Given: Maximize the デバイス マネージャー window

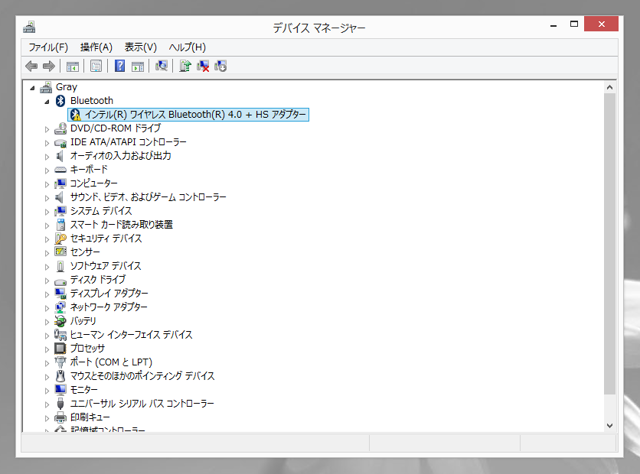Looking at the screenshot, I should click(574, 24).
